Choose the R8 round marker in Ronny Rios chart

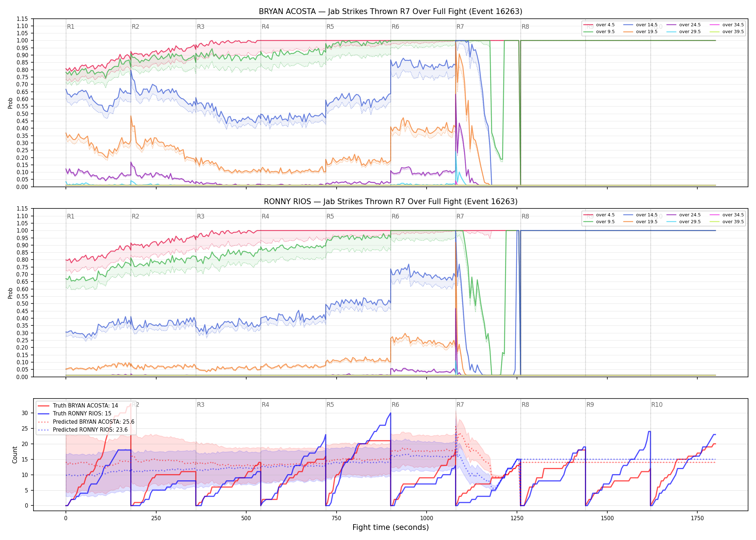pyautogui.click(x=525, y=216)
